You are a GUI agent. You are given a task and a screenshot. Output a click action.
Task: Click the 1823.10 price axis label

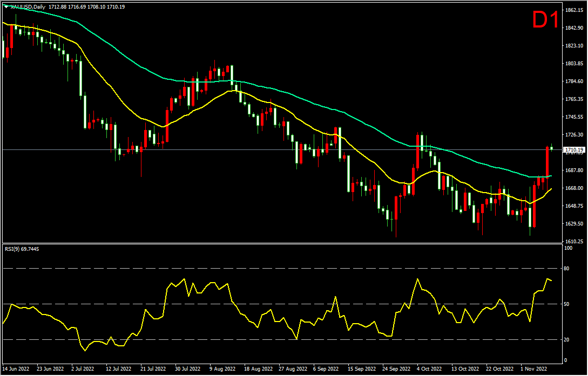tap(574, 46)
